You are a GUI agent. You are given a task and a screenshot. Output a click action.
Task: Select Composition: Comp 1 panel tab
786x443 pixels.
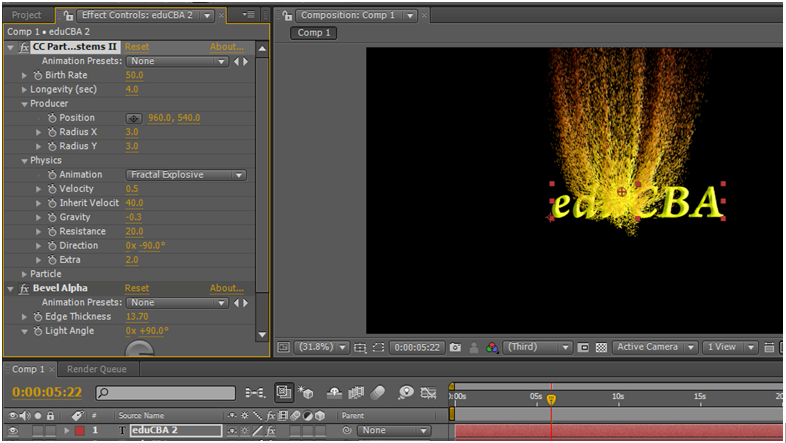point(348,16)
